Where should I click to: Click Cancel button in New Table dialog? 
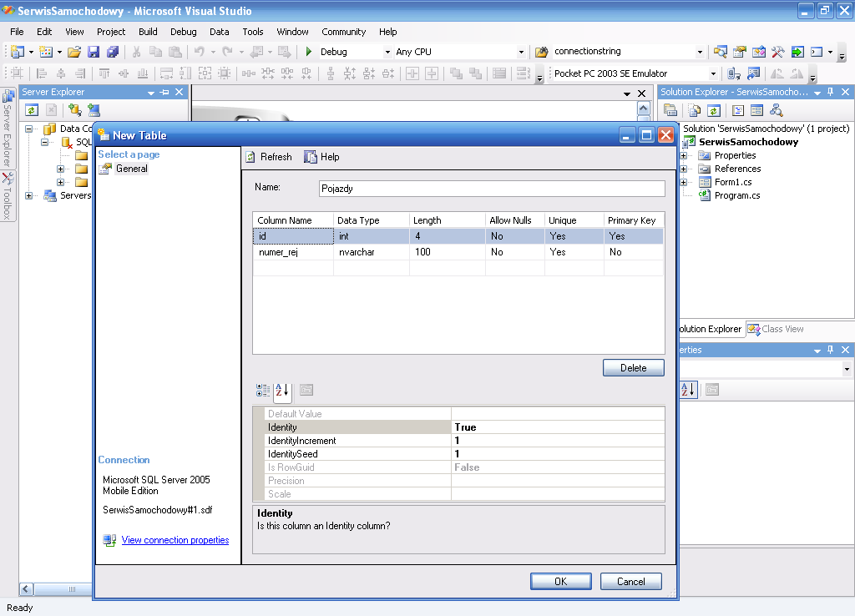(x=631, y=582)
